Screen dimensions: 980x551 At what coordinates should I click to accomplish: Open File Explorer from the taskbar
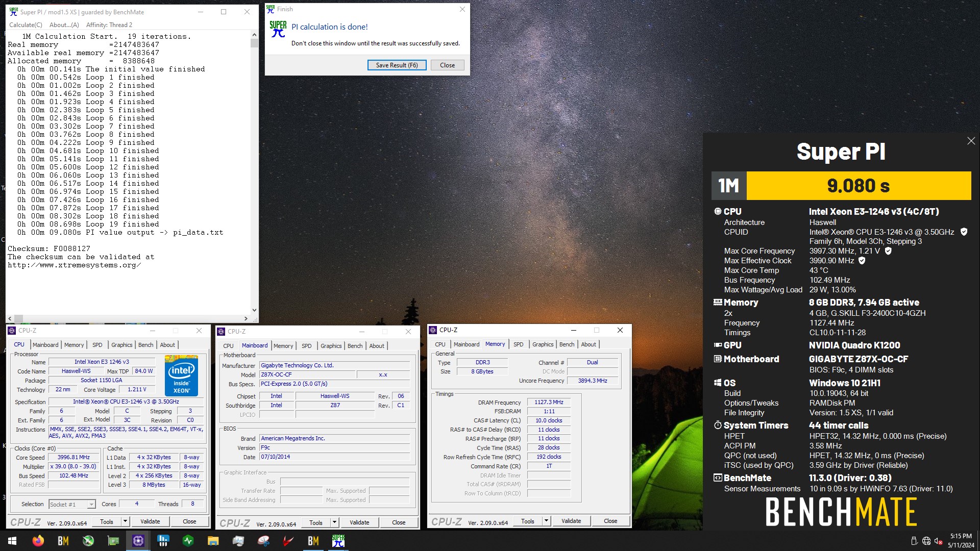click(213, 541)
